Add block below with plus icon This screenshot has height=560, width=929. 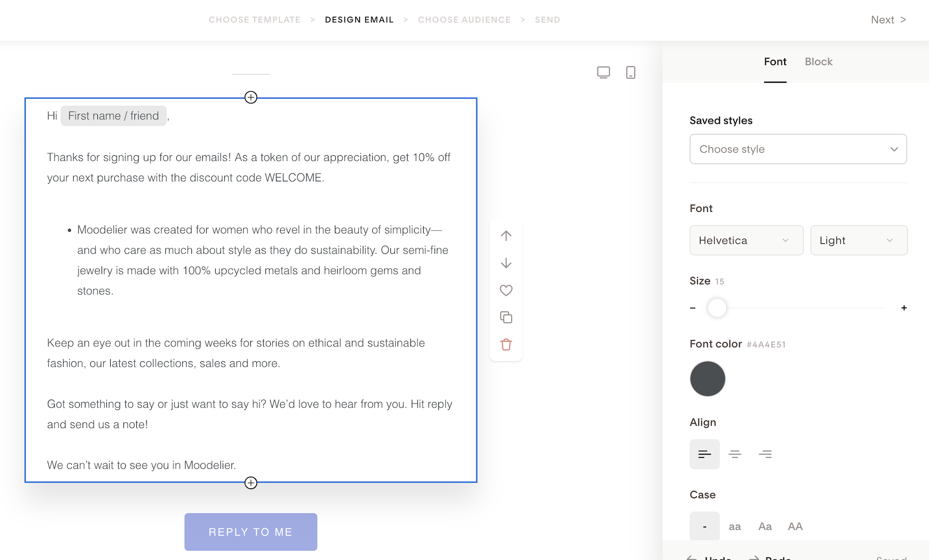click(x=251, y=483)
